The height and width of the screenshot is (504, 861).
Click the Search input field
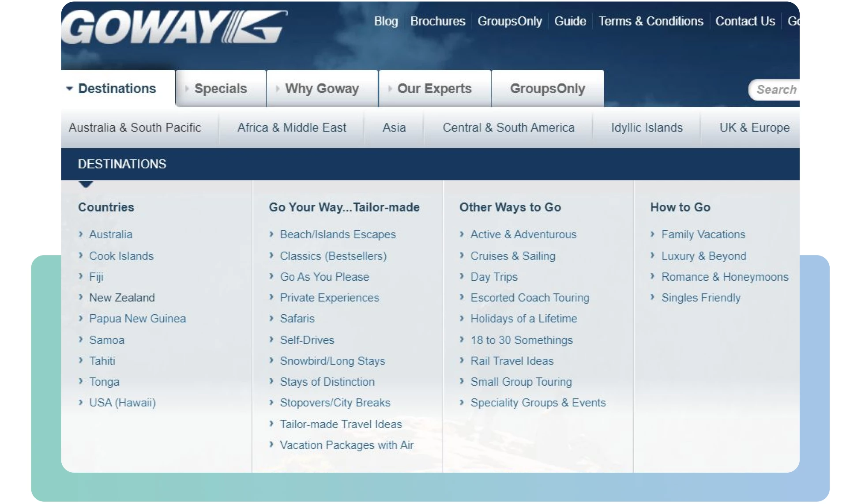click(780, 89)
